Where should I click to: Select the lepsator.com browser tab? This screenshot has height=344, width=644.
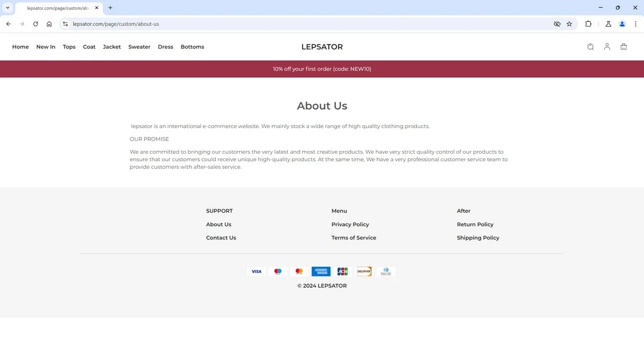click(x=59, y=8)
